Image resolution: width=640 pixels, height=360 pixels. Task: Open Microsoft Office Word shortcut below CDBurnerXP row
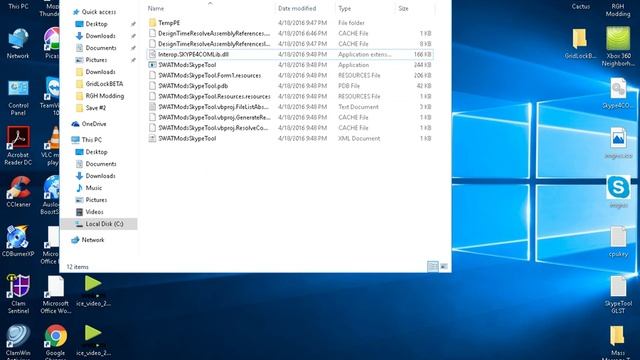click(x=56, y=294)
